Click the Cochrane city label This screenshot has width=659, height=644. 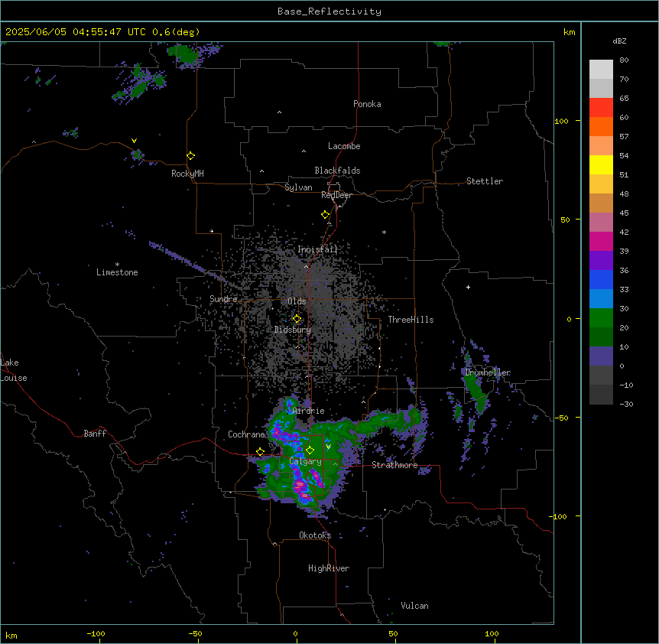pos(246,434)
